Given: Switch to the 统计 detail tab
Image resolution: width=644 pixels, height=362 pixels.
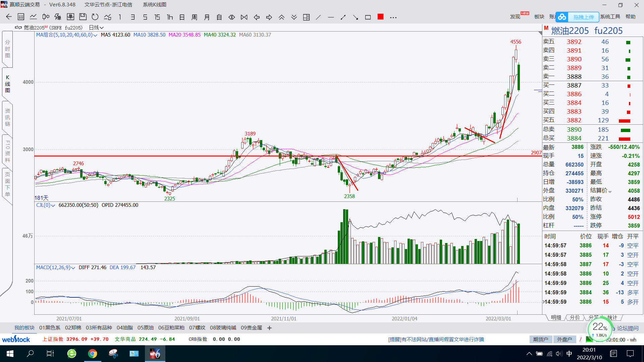Looking at the screenshot, I should tap(612, 317).
